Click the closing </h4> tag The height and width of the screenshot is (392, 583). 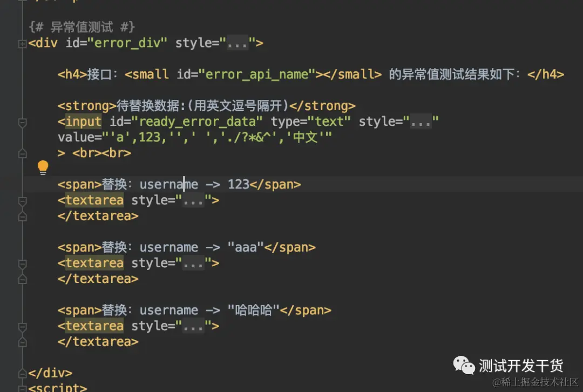point(546,75)
